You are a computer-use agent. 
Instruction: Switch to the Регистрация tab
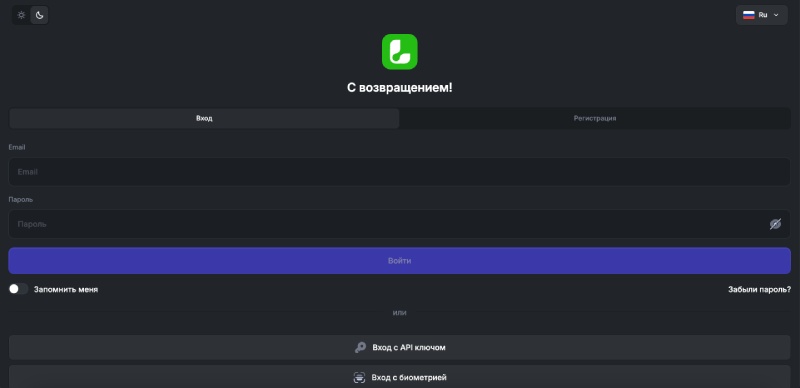pos(595,118)
